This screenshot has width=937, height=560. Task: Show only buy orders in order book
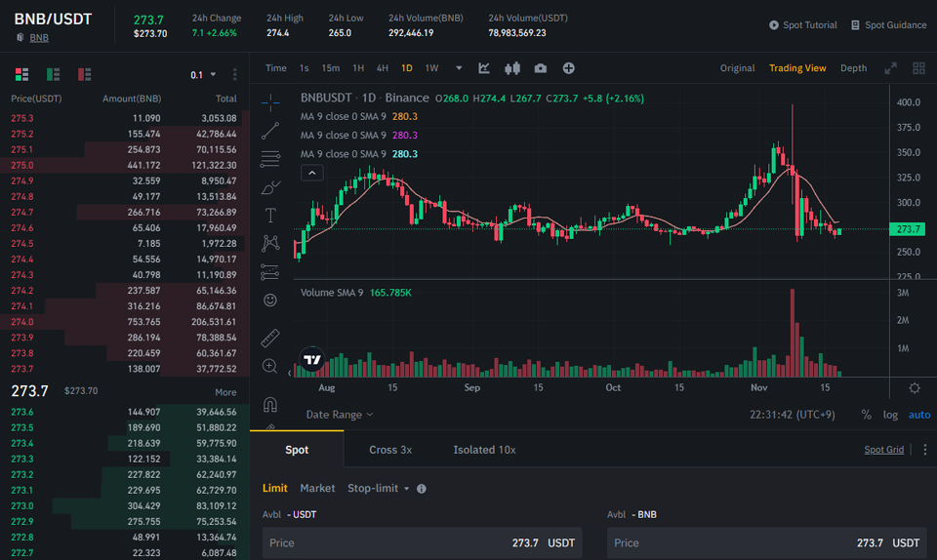click(x=54, y=74)
